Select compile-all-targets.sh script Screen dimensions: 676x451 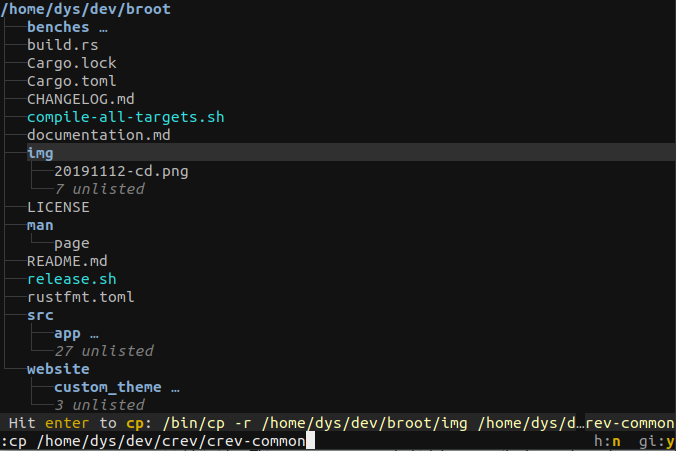coord(125,117)
